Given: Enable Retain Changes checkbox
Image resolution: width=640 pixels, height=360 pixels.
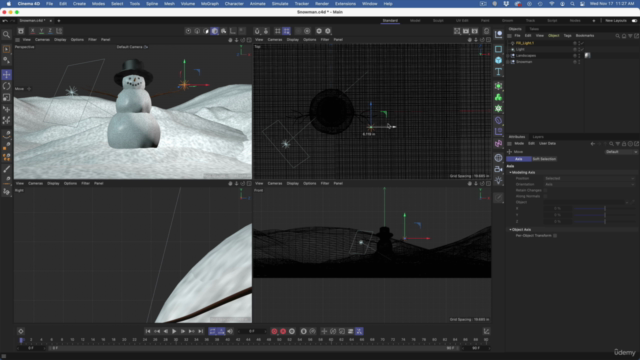Looking at the screenshot, I should coord(545,190).
